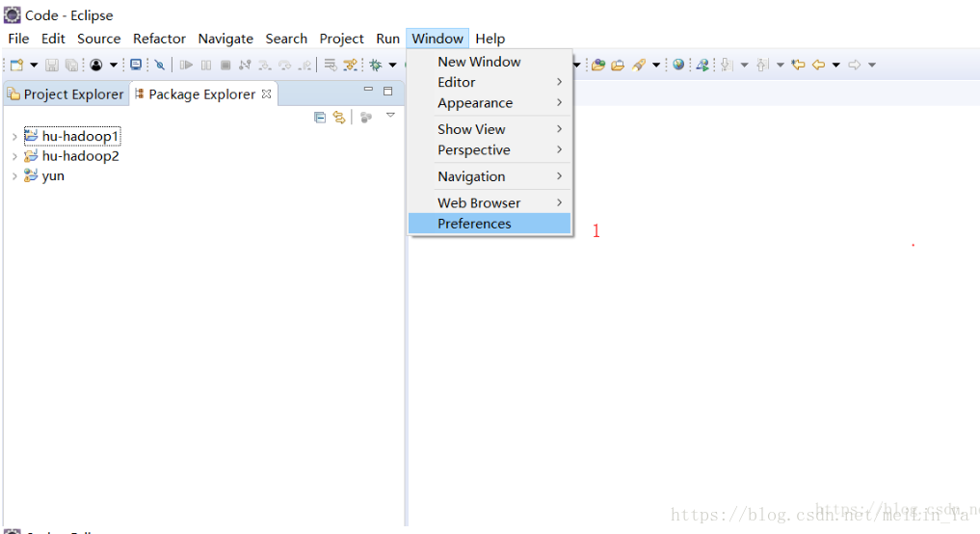Click the Search flashlight icon
The width and height of the screenshot is (980, 534).
639,65
